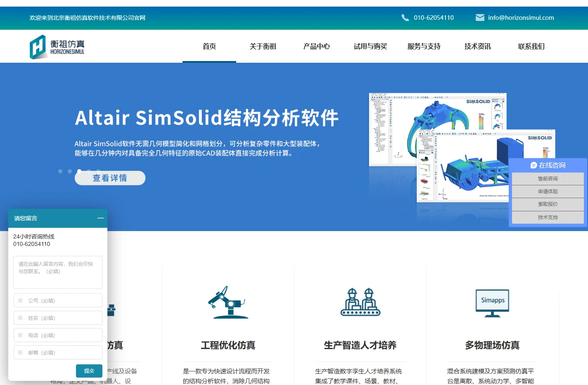This screenshot has height=385, width=588.
Task: Click the 在线咨询 chat bubble icon
Action: (x=533, y=165)
